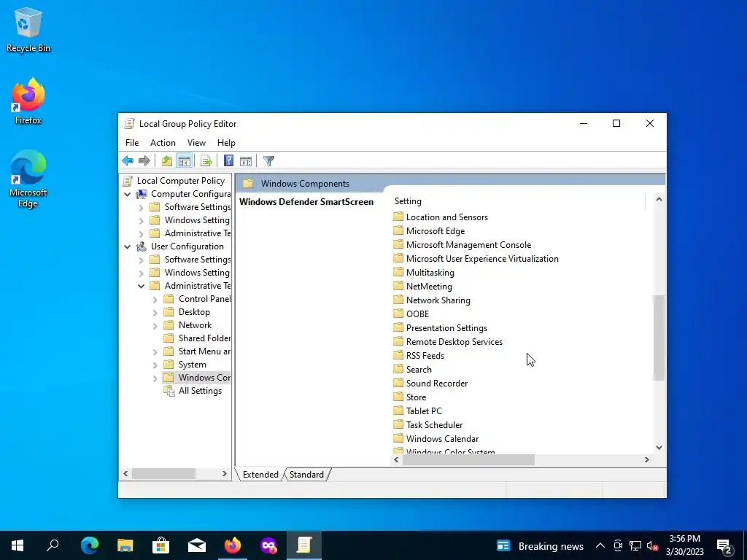Select Local Computer Policy root

[181, 181]
